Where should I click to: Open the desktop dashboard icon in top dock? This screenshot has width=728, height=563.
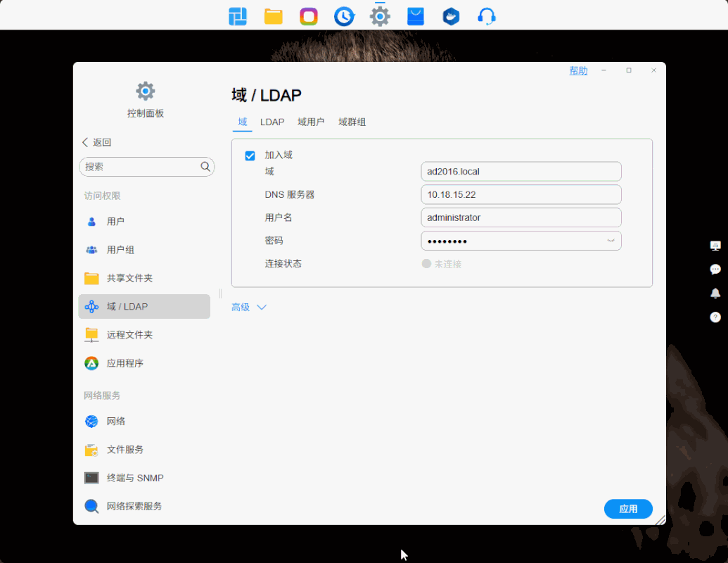pos(238,17)
